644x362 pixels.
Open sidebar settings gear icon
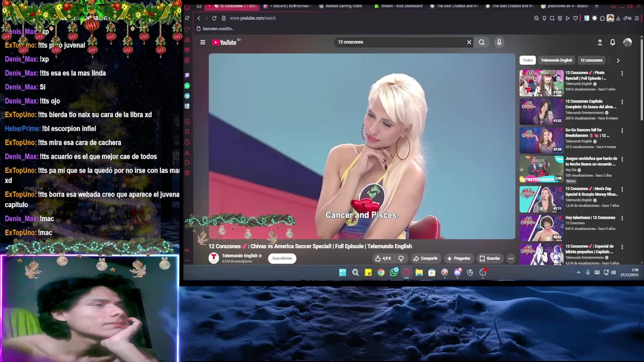point(187,173)
